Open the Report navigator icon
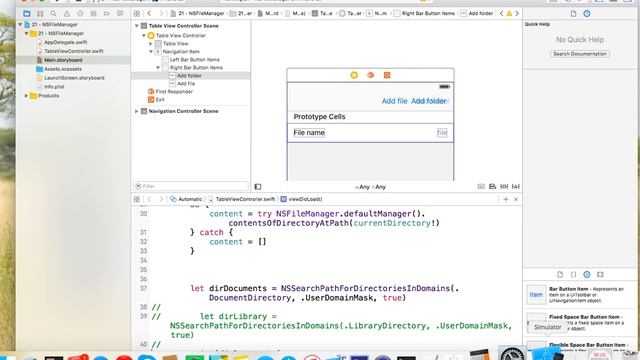 click(x=120, y=13)
